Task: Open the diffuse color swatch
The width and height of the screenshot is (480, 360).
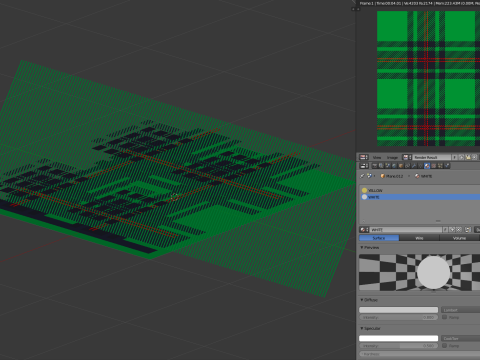Action: point(399,310)
